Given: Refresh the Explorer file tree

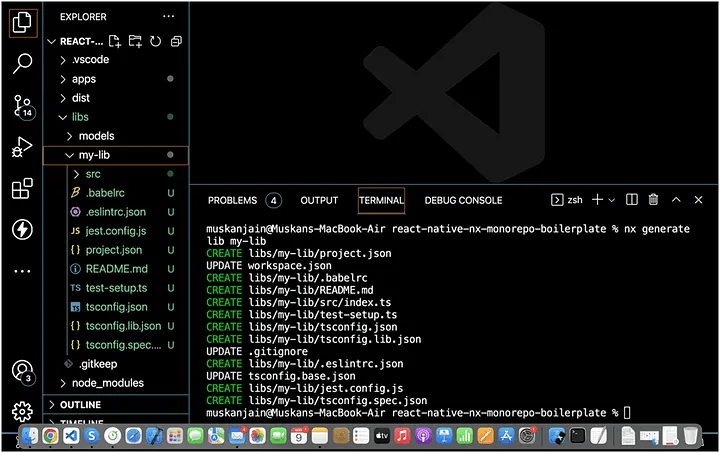Looking at the screenshot, I should click(x=156, y=41).
